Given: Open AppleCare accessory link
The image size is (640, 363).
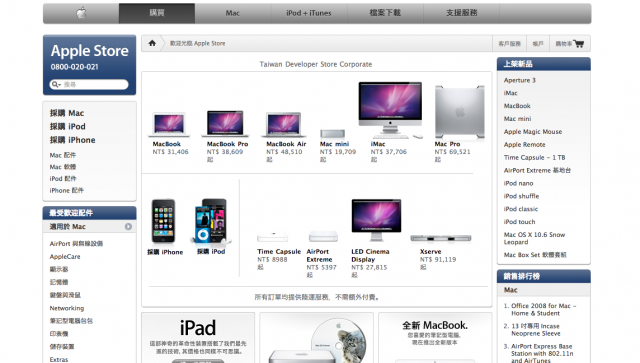Looking at the screenshot, I should click(65, 257).
